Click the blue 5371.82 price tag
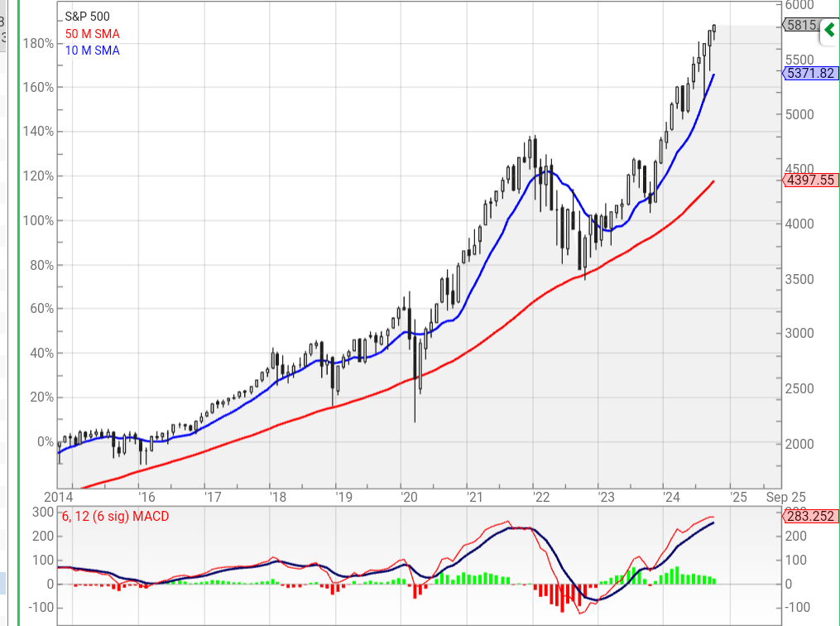Image resolution: width=840 pixels, height=626 pixels. 810,73
